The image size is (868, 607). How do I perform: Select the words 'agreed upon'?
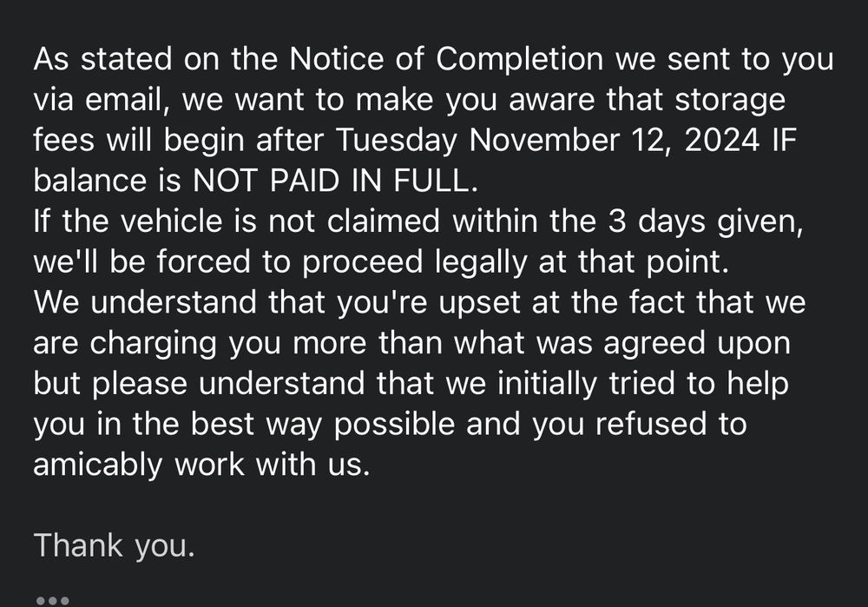696,345
